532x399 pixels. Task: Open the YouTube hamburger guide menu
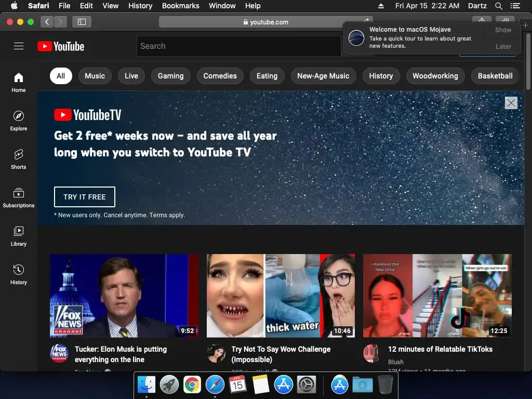19,46
